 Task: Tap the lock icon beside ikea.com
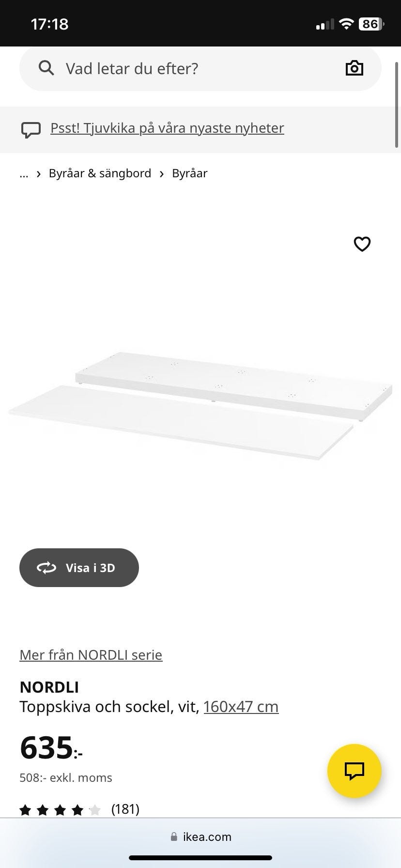tap(174, 837)
